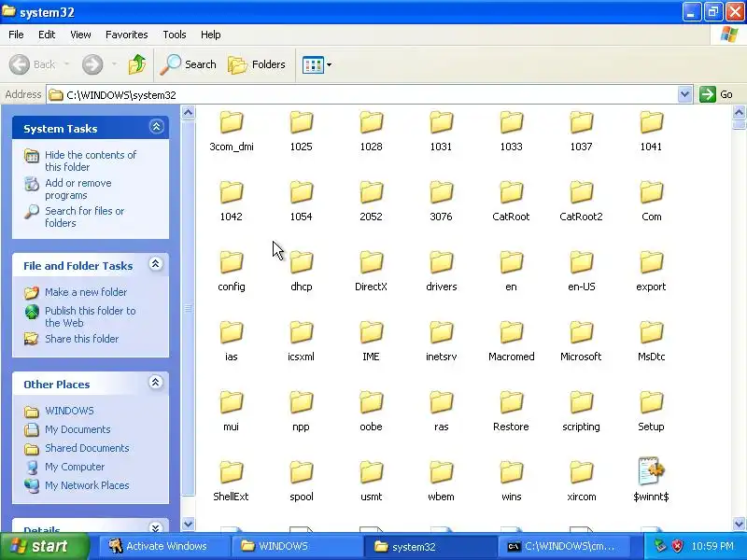Click the Go button beside address bar
This screenshot has height=560, width=747.
tap(716, 94)
